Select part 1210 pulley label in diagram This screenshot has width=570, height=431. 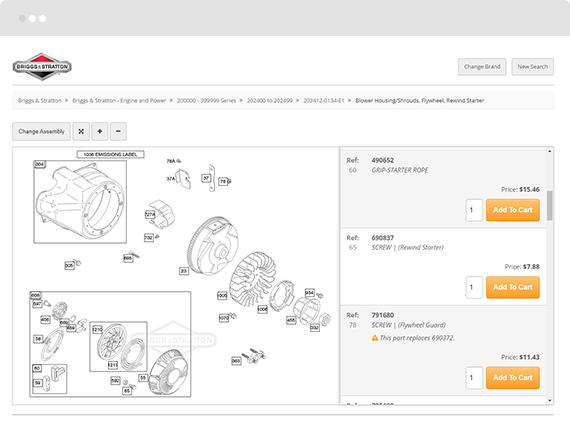click(x=97, y=329)
